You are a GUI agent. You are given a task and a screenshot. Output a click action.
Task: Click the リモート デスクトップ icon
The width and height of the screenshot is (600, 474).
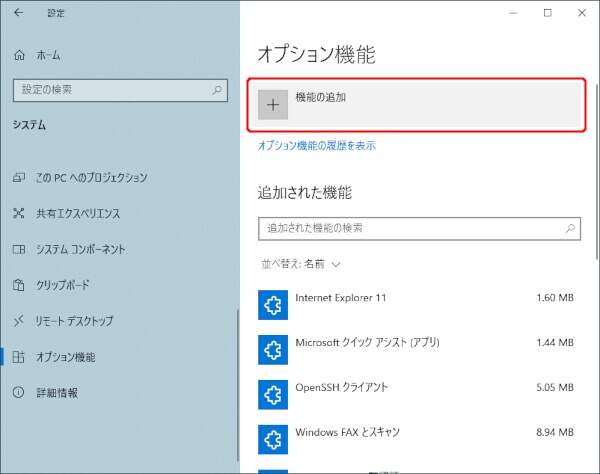pyautogui.click(x=19, y=321)
